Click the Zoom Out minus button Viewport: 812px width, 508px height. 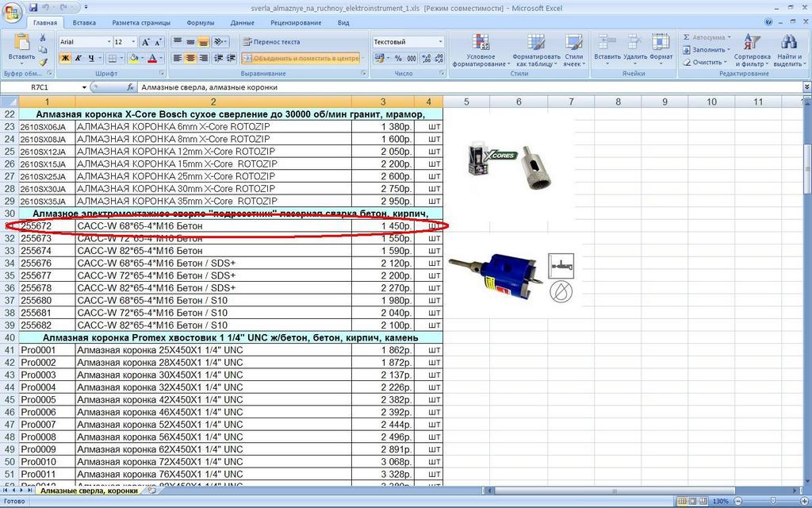(x=737, y=502)
